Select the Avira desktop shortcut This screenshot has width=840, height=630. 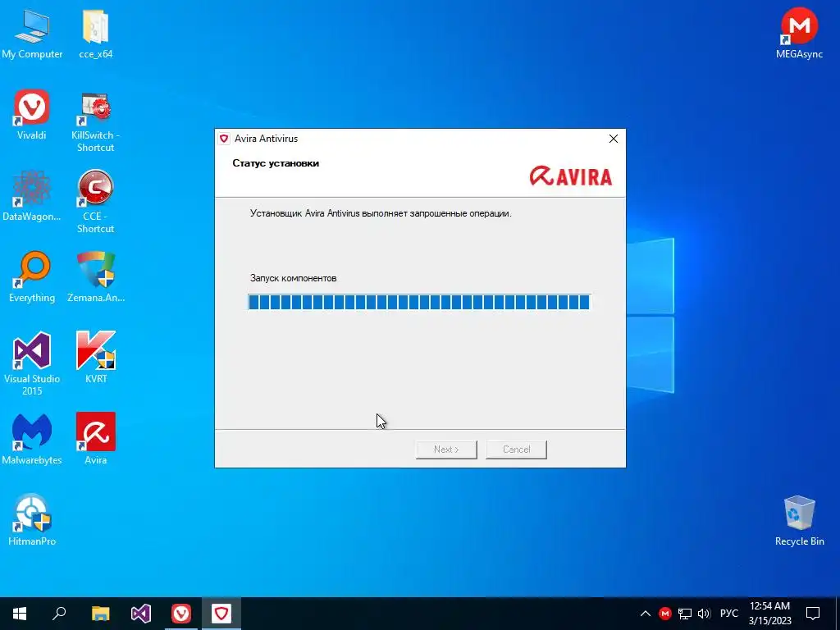click(x=95, y=440)
